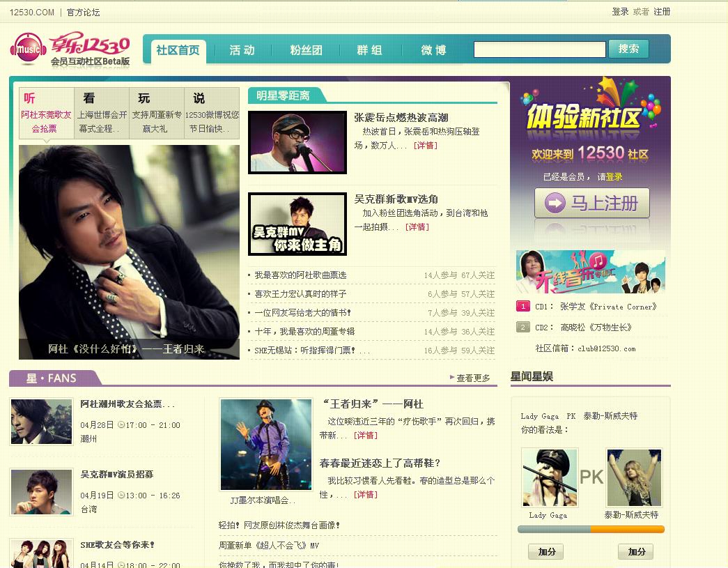Click the 登录 link at top right
The height and width of the screenshot is (568, 728).
620,12
